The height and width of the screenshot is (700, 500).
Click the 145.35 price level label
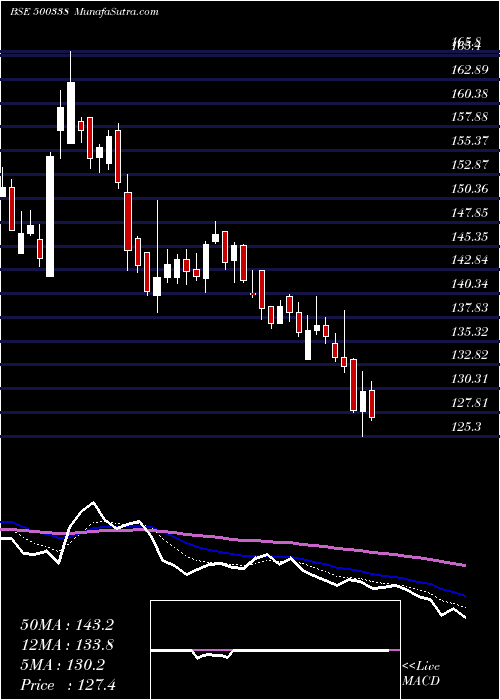[469, 237]
